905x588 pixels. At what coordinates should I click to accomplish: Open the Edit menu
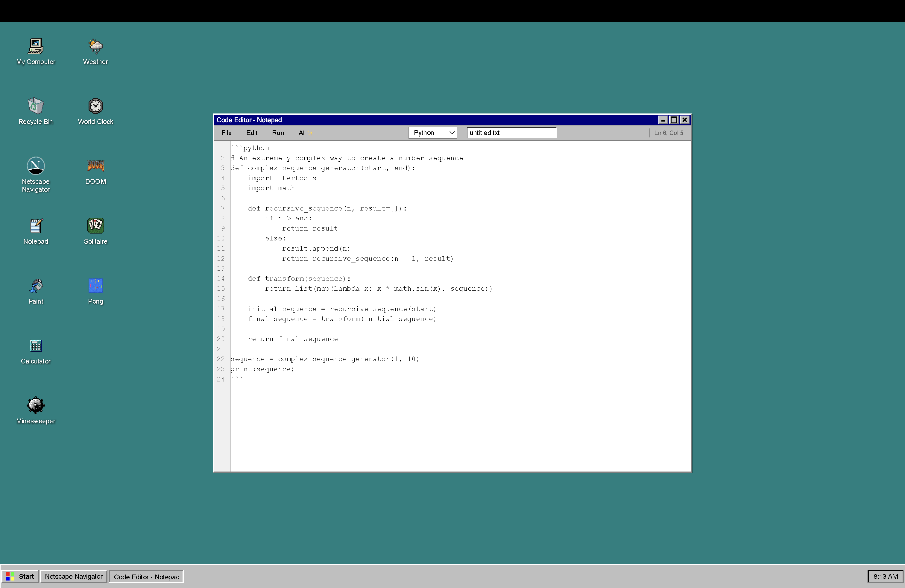coord(252,133)
